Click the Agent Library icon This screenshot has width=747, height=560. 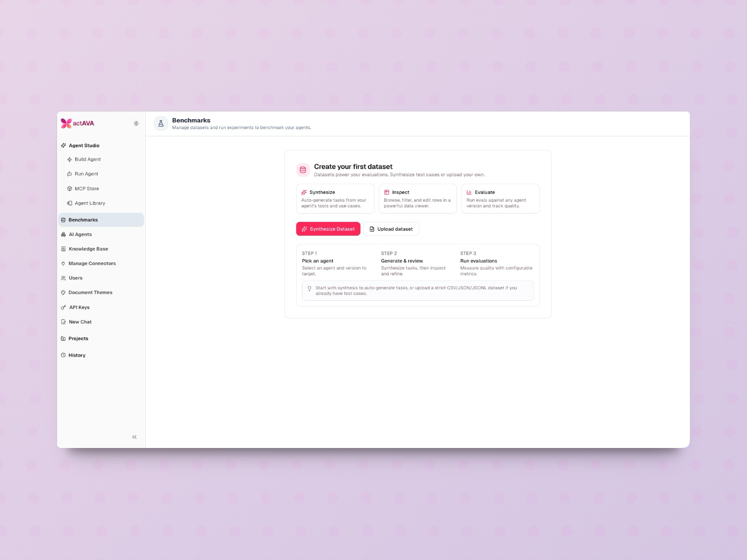[x=70, y=203]
